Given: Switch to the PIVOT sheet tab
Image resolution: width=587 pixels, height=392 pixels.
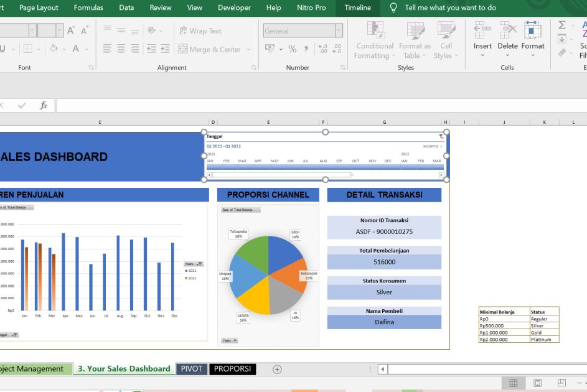Looking at the screenshot, I should [191, 368].
